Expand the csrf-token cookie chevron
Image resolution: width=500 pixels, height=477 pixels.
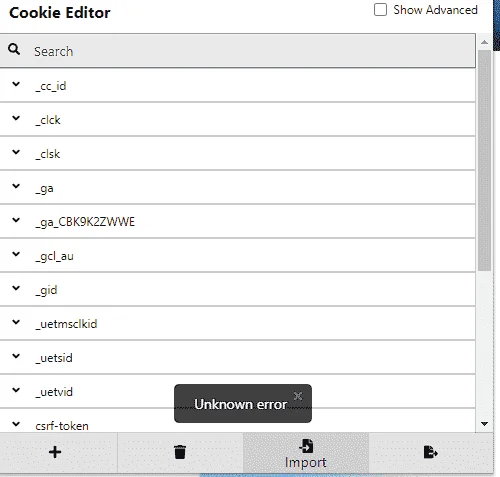[x=16, y=424]
